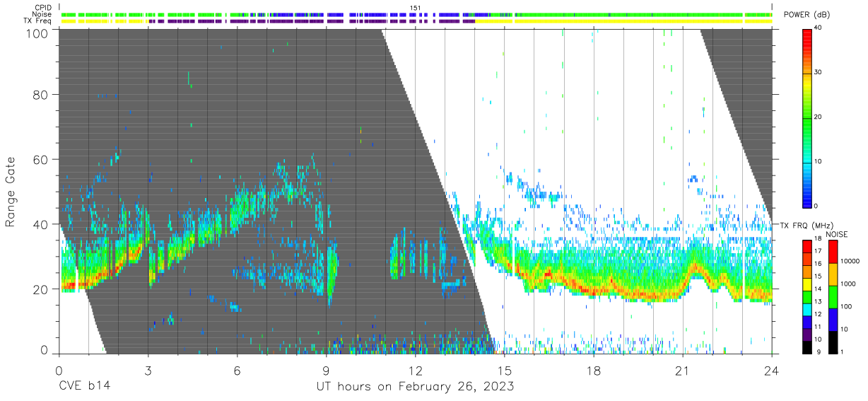Click UT hours axis tick '9'
This screenshot has width=868, height=401.
pos(326,371)
